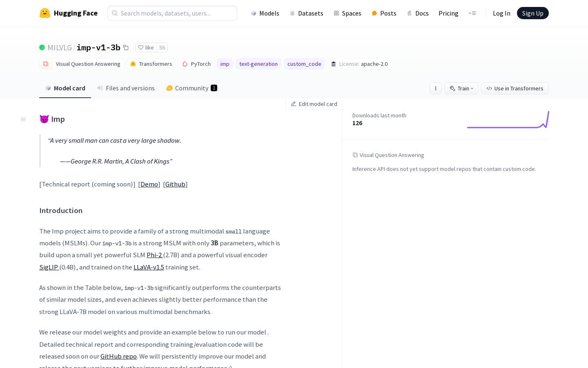
Task: Open the LLaVA-v1.5 link
Action: pos(149,267)
